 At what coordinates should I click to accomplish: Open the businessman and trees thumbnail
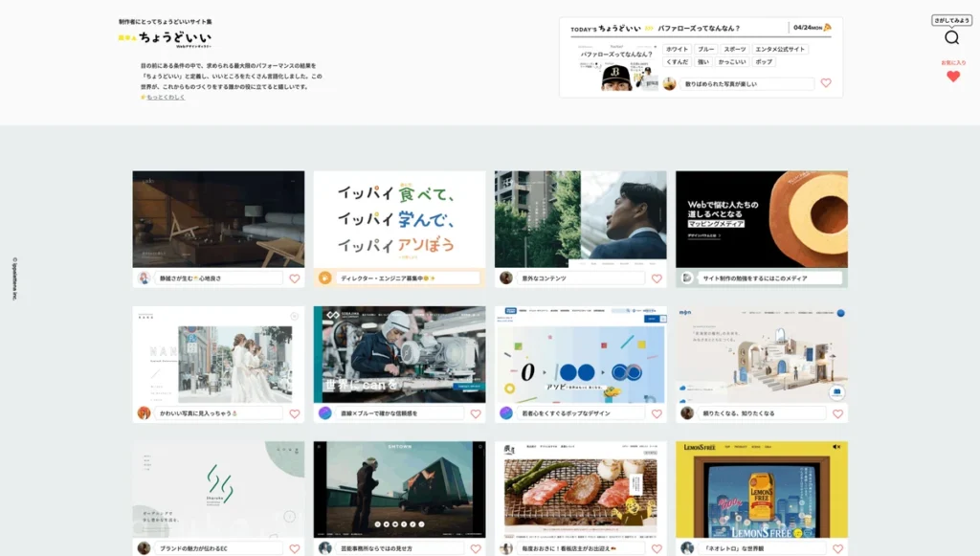pyautogui.click(x=581, y=219)
